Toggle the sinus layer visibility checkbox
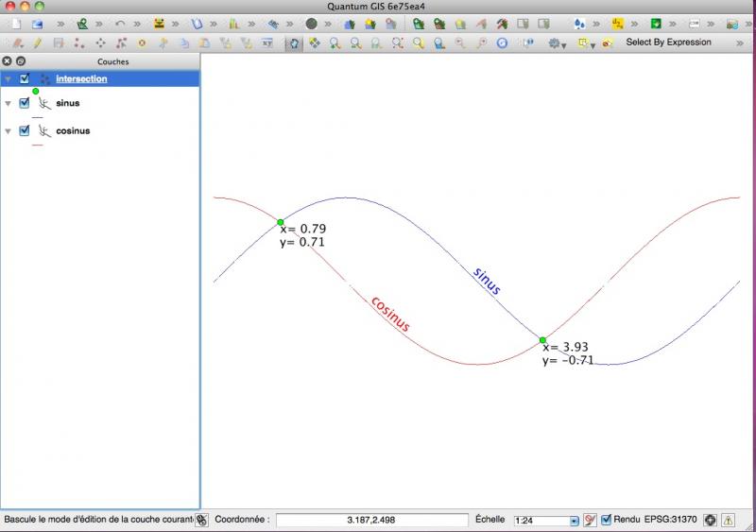 click(x=25, y=103)
